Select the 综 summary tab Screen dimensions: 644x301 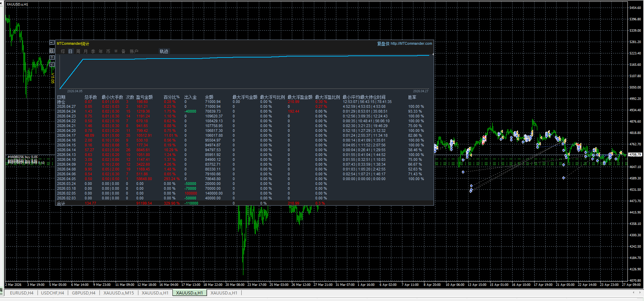coord(63,51)
